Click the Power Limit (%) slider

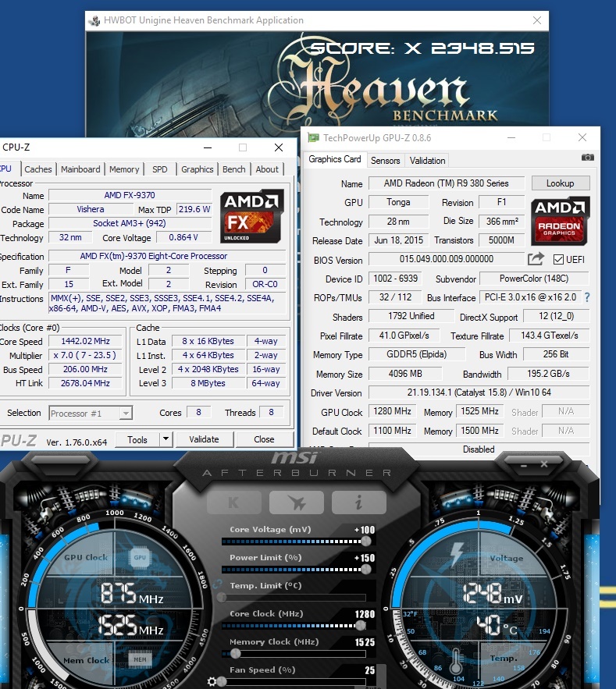(x=297, y=570)
